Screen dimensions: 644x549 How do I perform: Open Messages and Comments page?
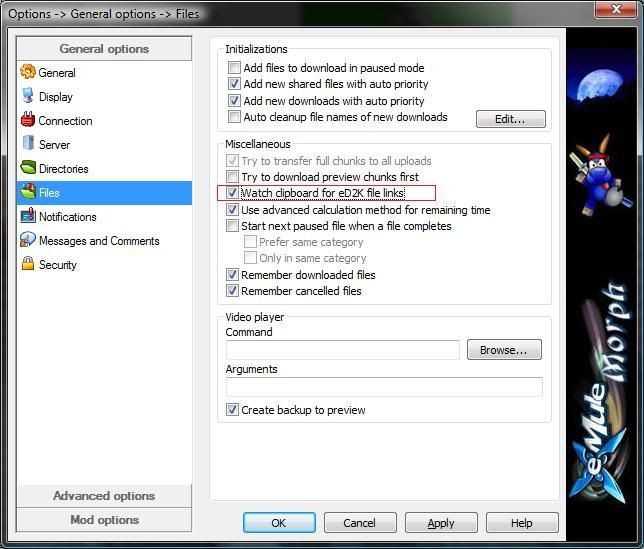[x=104, y=241]
